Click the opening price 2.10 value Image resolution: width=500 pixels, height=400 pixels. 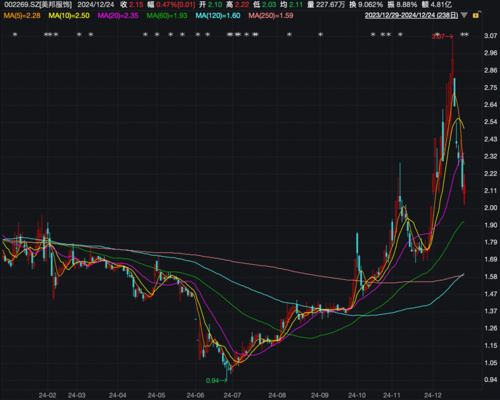[x=215, y=5]
